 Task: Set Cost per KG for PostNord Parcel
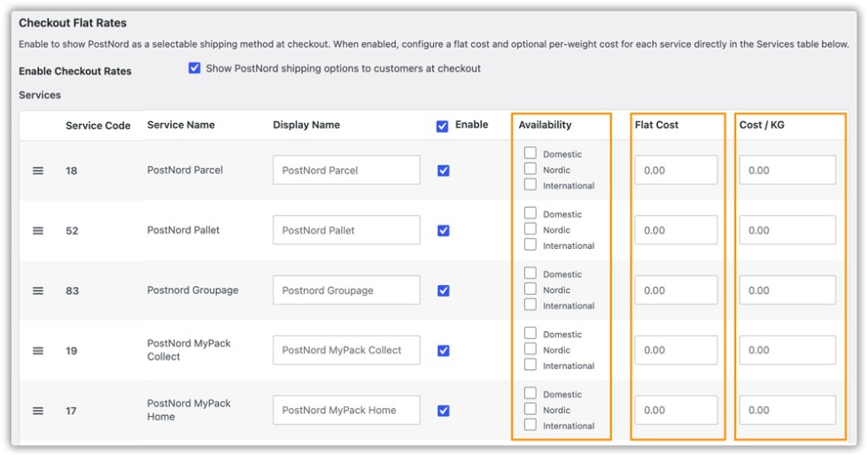coord(787,170)
